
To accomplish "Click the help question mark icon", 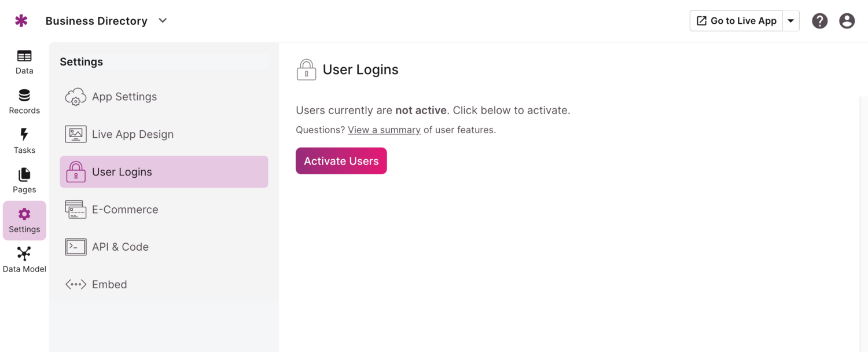I will pos(819,21).
